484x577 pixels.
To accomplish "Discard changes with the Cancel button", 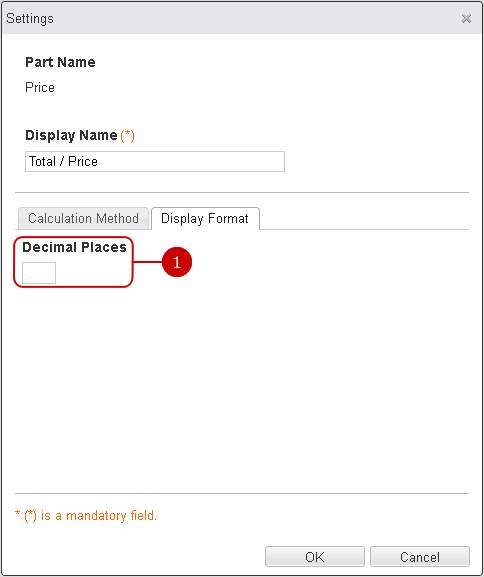I will (x=420, y=557).
